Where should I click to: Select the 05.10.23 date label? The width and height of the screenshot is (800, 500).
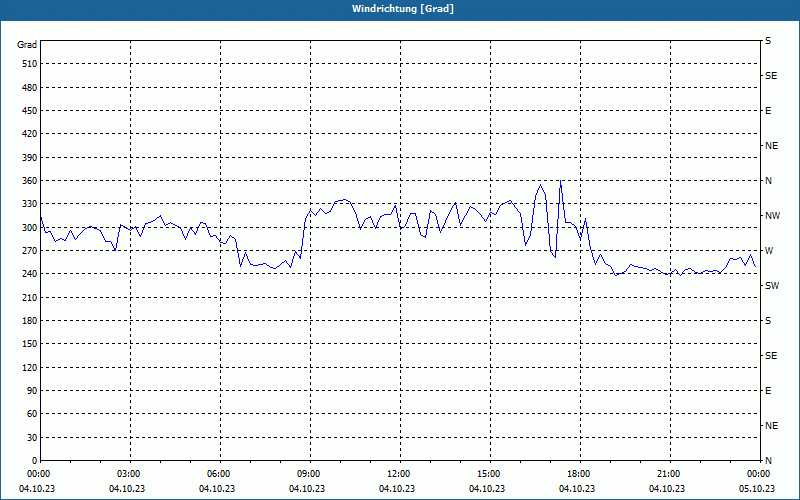pos(757,489)
